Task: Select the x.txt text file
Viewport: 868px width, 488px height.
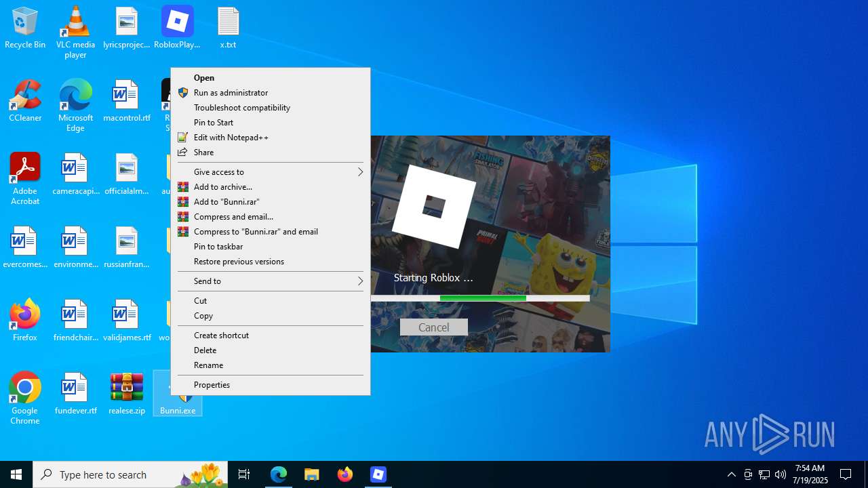Action: coord(228,28)
